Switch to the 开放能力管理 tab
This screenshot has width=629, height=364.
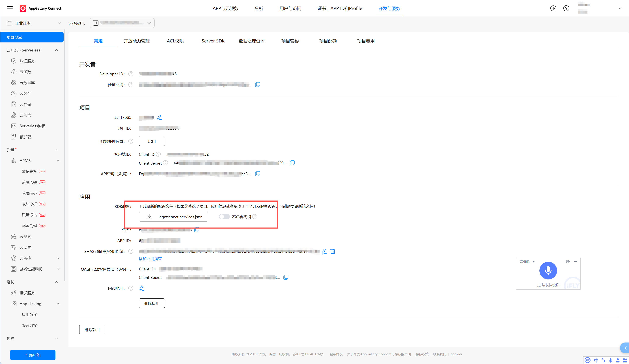(137, 41)
